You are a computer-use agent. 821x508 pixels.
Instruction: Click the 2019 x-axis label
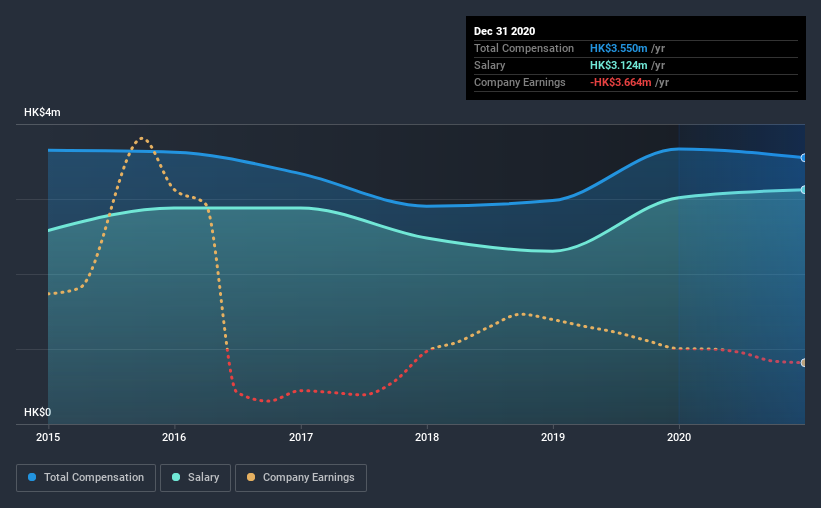point(553,437)
